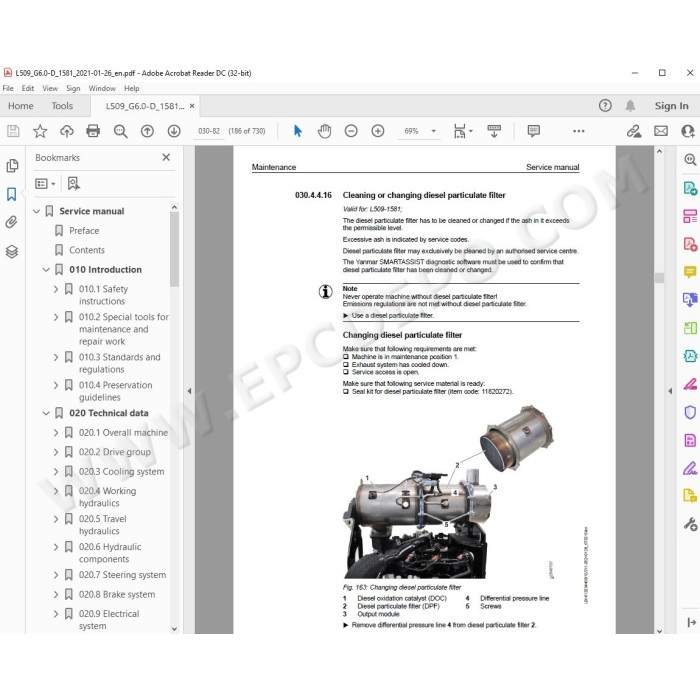The width and height of the screenshot is (700, 700).
Task: Open zoom level dropdown
Action: coord(433,131)
